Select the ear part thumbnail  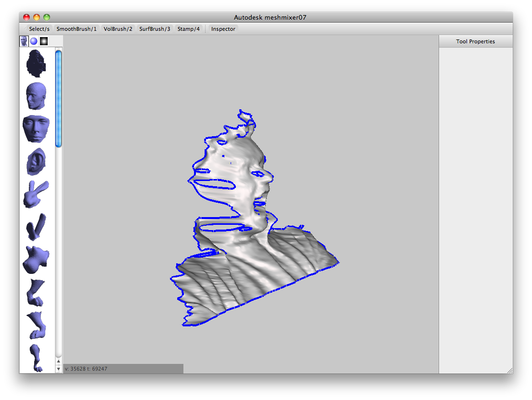pos(36,162)
